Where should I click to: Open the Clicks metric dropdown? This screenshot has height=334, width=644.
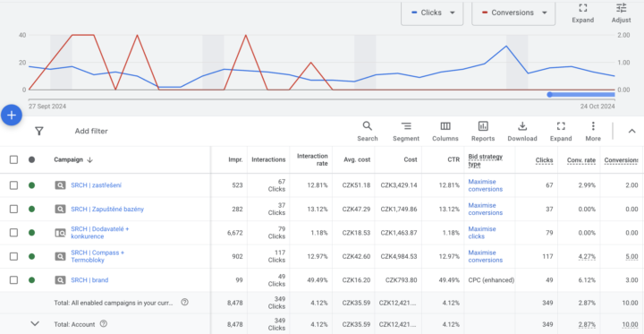click(x=432, y=13)
